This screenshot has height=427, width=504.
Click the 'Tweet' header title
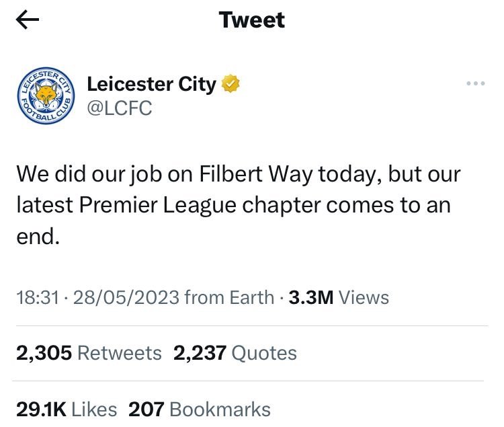pos(252,20)
